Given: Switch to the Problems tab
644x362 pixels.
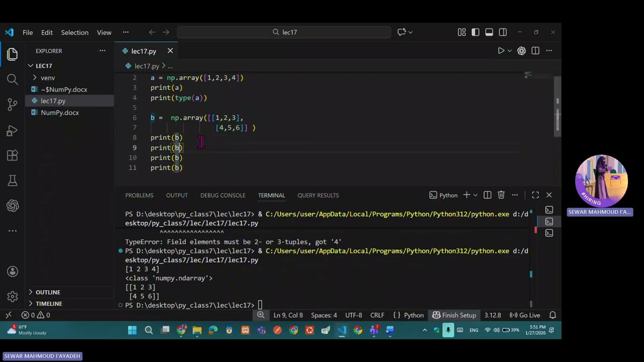Looking at the screenshot, I should pos(139,195).
